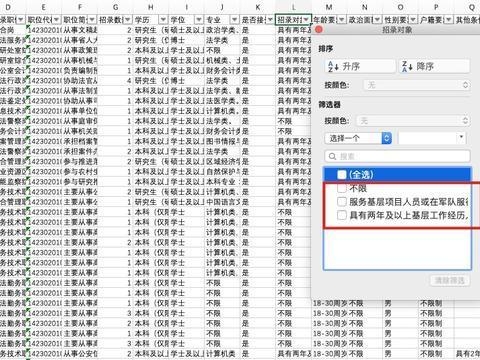Click the 中国语言文 cell
The height and width of the screenshot is (360, 480).
222,202
